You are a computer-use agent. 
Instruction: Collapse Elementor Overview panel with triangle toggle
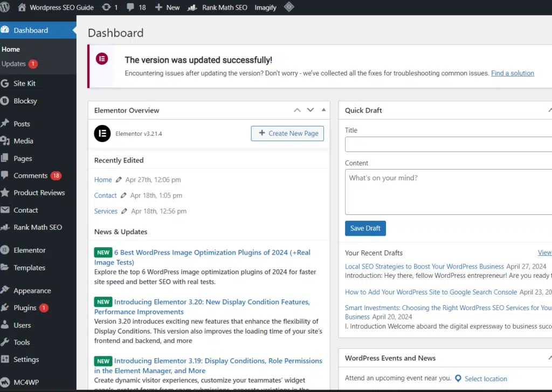pos(323,110)
